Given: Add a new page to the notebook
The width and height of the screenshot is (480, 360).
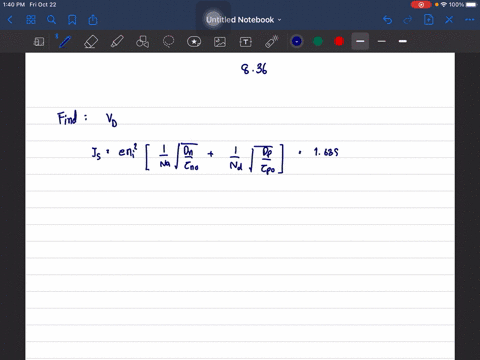Looking at the screenshot, I should pyautogui.click(x=428, y=20).
